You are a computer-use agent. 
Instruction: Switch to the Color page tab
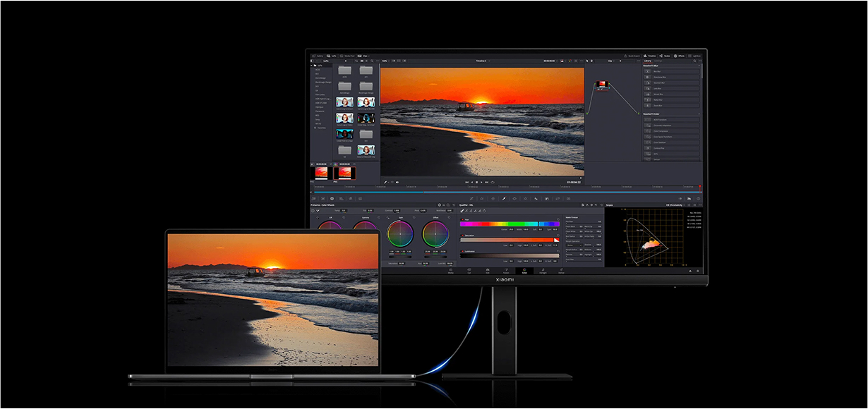[524, 270]
